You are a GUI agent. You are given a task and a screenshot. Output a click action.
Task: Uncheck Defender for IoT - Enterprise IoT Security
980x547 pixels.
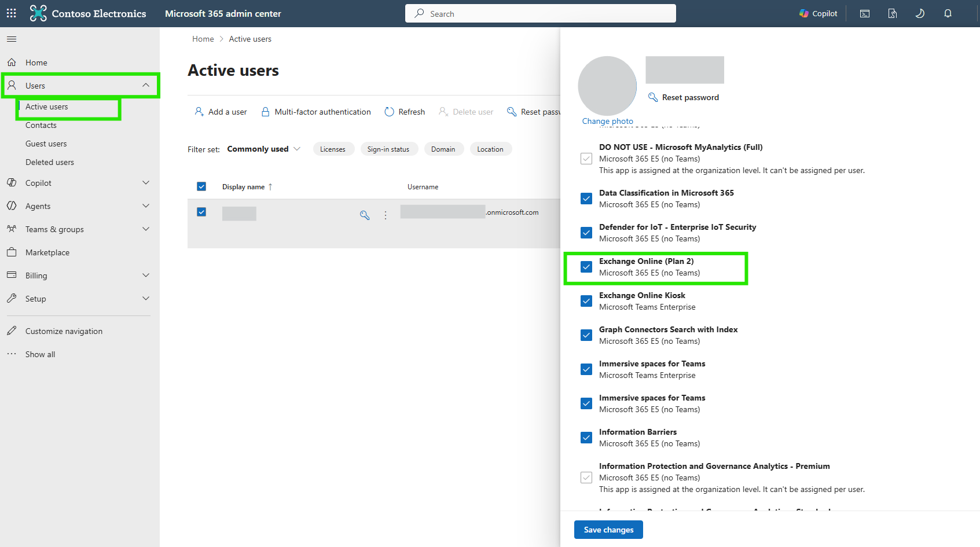point(586,233)
